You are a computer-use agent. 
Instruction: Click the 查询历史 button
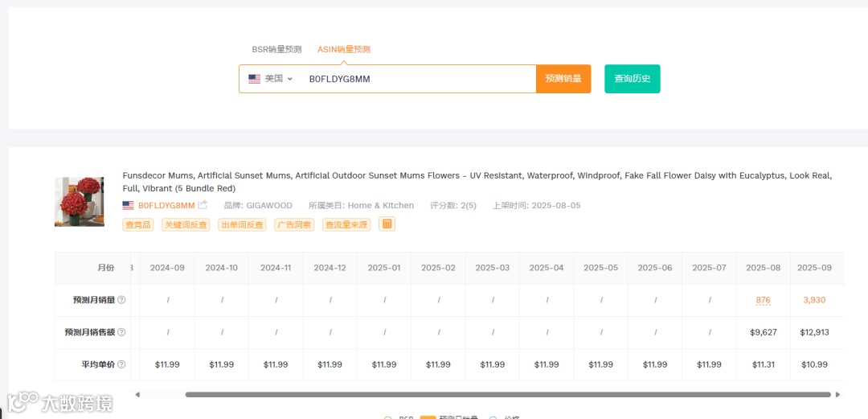[633, 79]
